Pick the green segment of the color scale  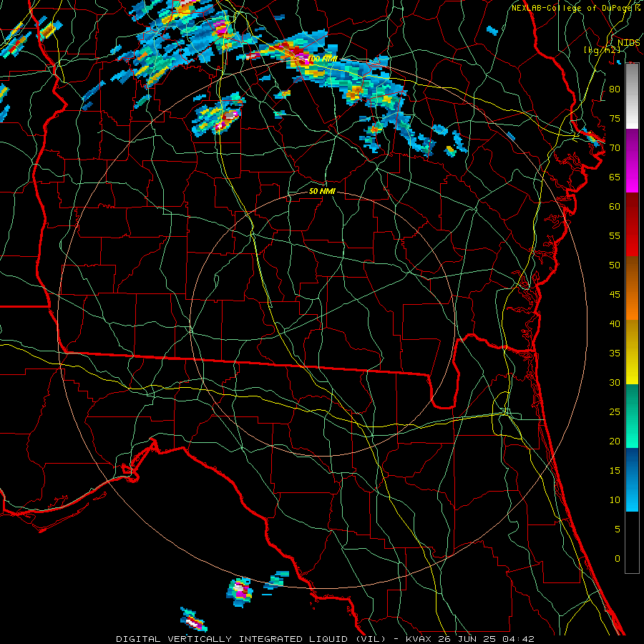click(632, 416)
